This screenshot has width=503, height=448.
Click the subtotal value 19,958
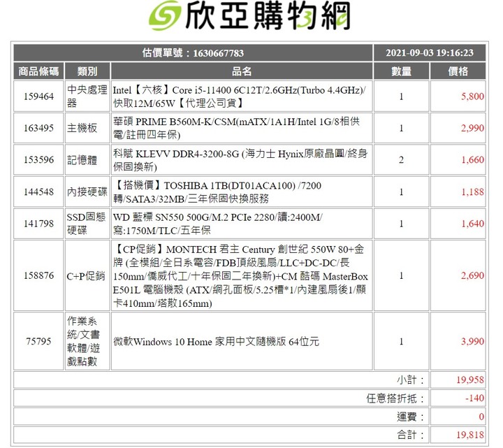click(x=470, y=380)
